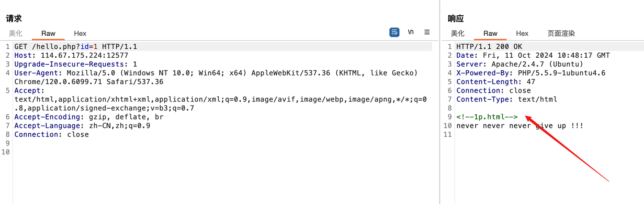Click the 'never never never give up' response text
644x204 pixels.
coord(520,126)
